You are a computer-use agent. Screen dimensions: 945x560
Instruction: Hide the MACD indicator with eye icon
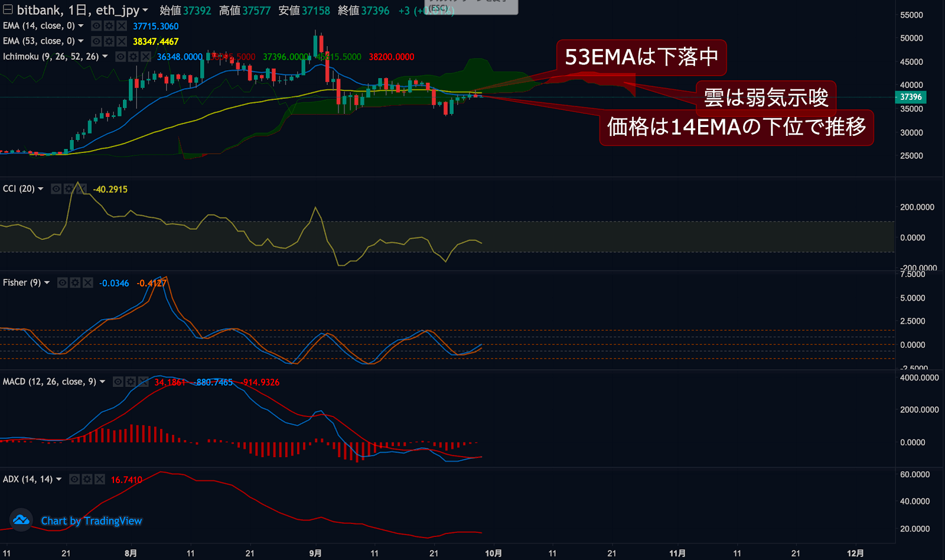[x=118, y=382]
